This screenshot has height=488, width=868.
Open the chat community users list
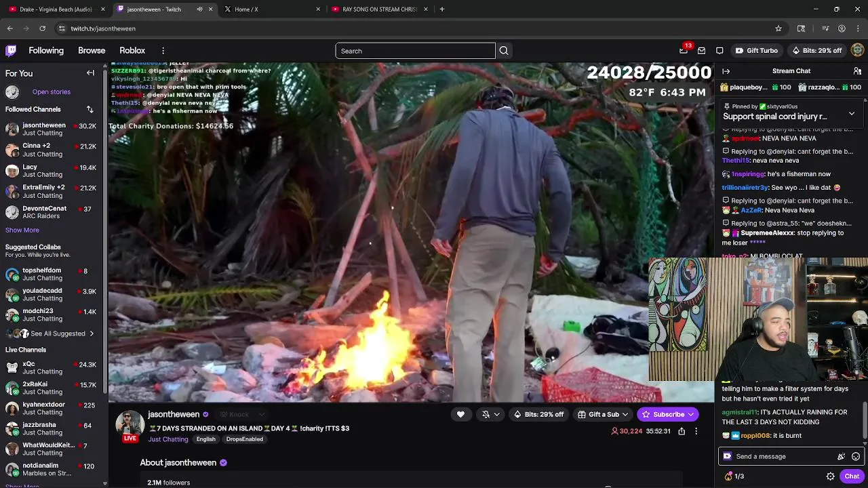coord(857,71)
